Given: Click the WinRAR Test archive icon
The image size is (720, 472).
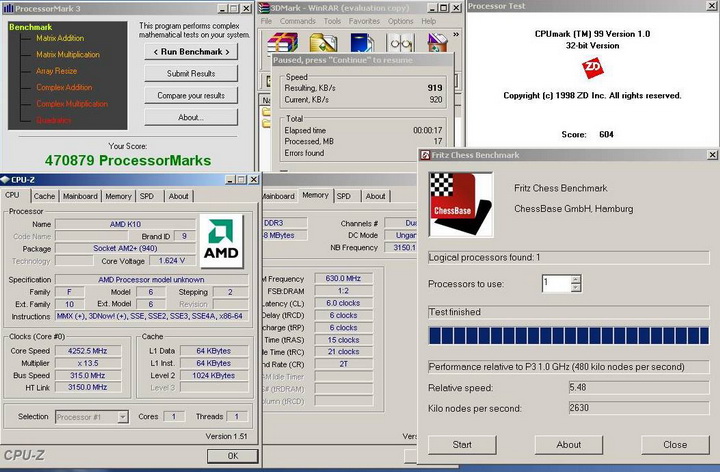Looking at the screenshot, I should tap(362, 42).
